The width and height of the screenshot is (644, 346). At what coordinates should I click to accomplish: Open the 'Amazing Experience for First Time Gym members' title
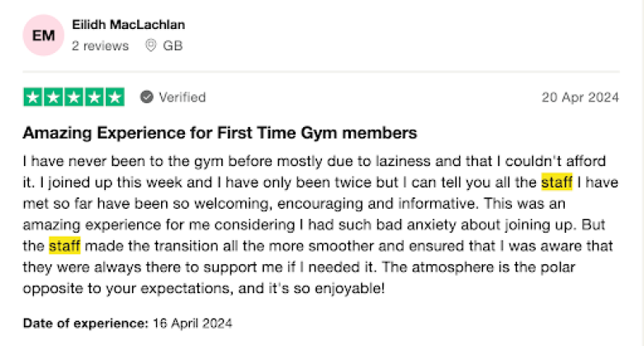pos(220,133)
